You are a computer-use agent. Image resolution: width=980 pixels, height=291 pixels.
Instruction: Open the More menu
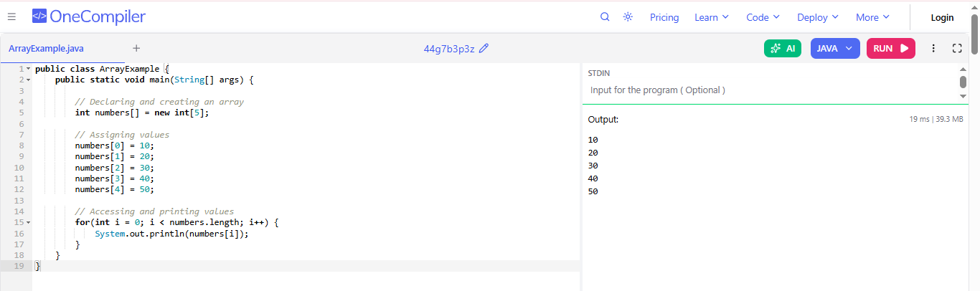pos(872,17)
